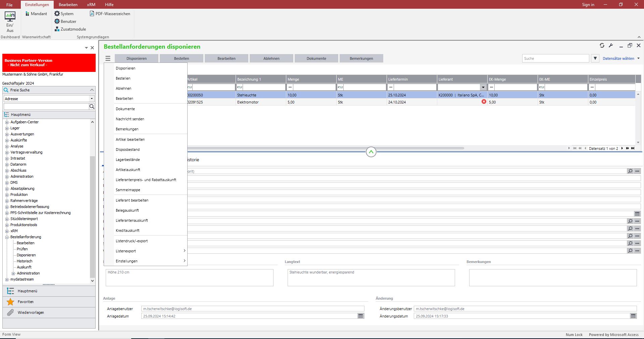The width and height of the screenshot is (644, 339).
Task: Open Datensätze wählen dropdown
Action: [621, 58]
